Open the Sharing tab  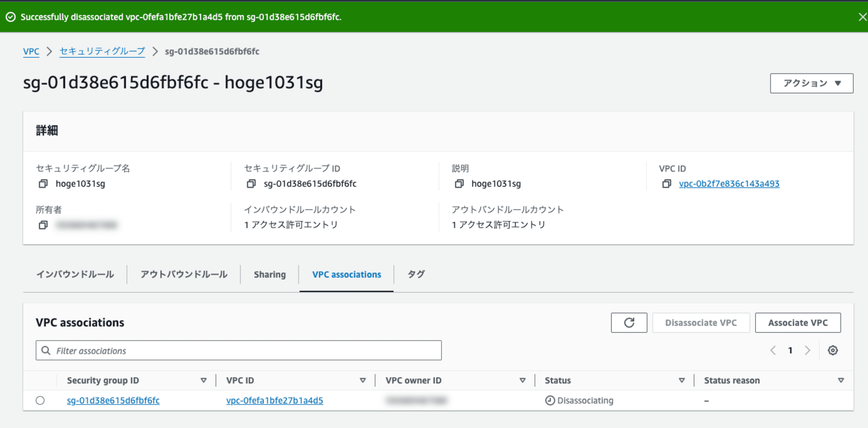(x=270, y=274)
